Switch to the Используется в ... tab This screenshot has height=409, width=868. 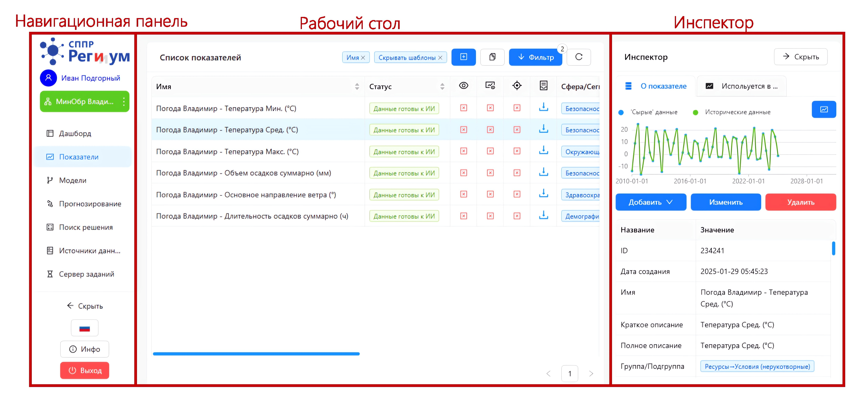[741, 86]
